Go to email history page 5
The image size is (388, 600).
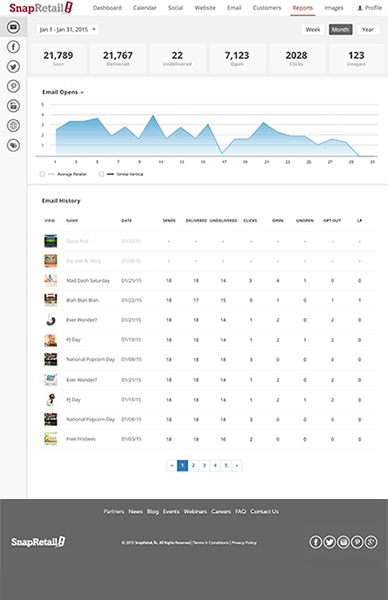tap(226, 465)
